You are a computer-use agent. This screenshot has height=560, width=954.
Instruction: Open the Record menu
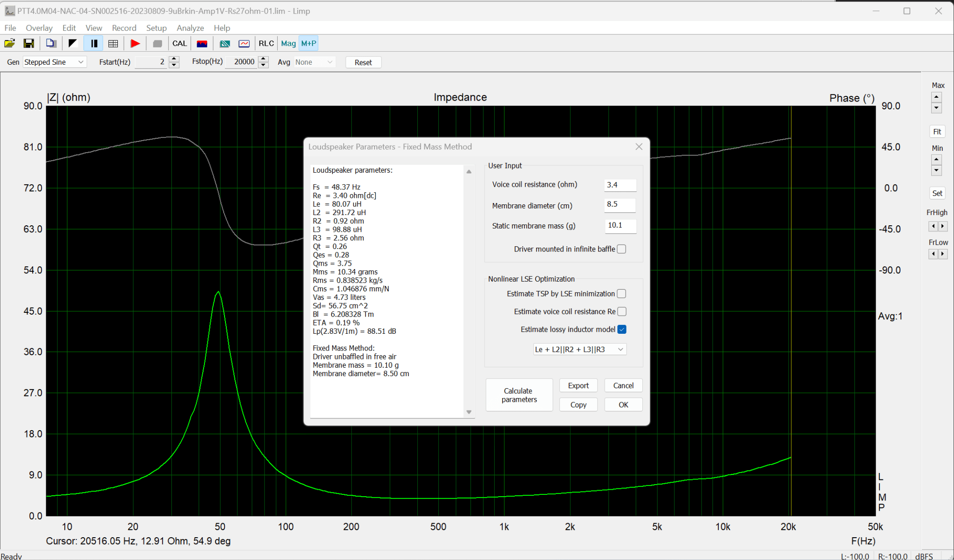tap(124, 28)
